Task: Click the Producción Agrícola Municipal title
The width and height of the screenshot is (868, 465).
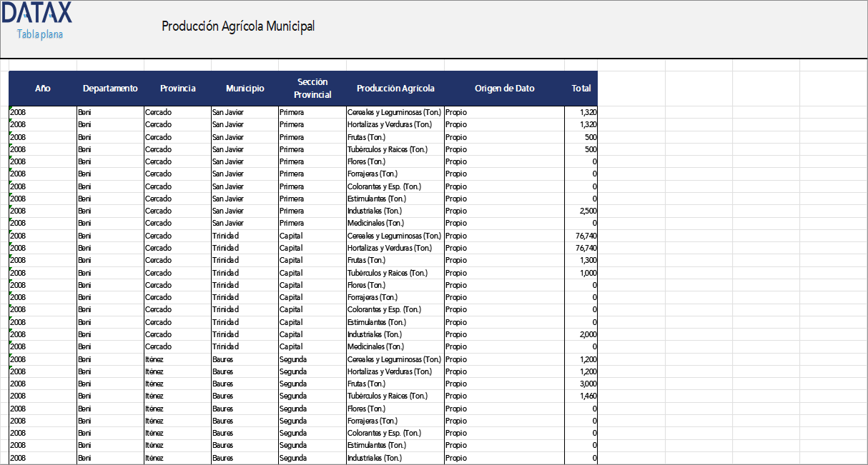Action: [x=239, y=26]
